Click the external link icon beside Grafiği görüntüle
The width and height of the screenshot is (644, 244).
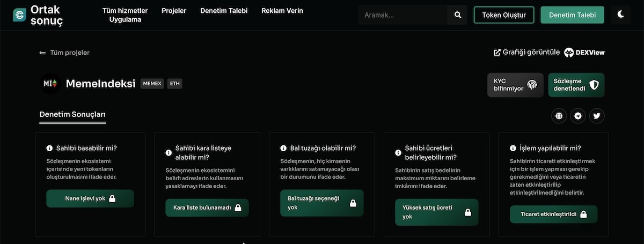pyautogui.click(x=497, y=52)
